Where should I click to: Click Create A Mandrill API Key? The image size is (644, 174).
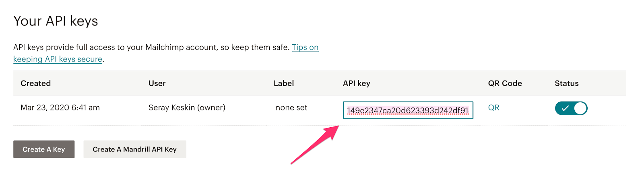tap(134, 149)
